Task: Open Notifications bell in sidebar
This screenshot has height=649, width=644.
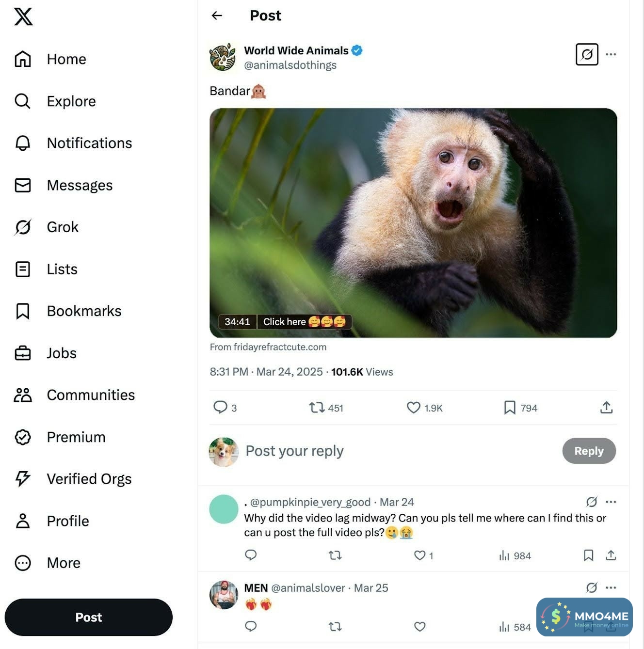Action: (23, 143)
